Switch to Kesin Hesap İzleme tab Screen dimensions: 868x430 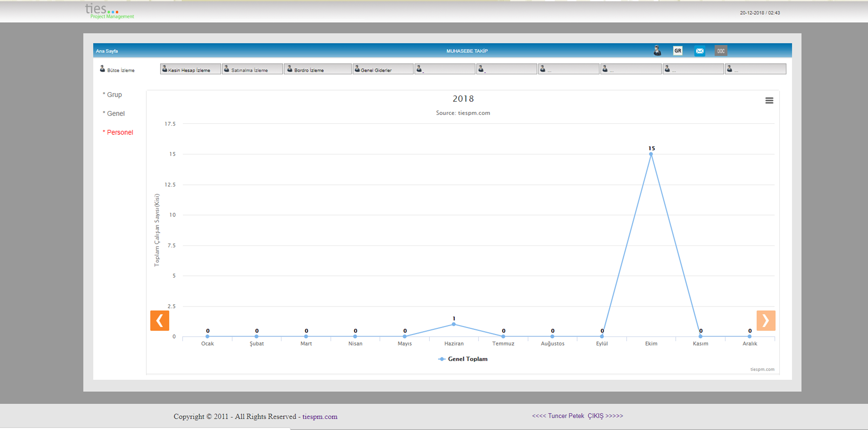pos(190,69)
